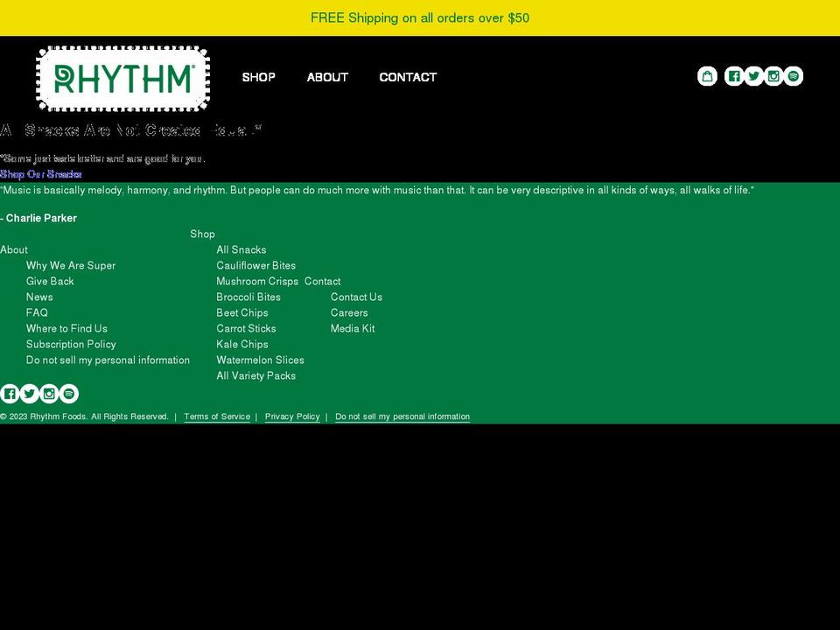The image size is (840, 630).
Task: Open the Facebook icon in the footer
Action: coord(10,394)
